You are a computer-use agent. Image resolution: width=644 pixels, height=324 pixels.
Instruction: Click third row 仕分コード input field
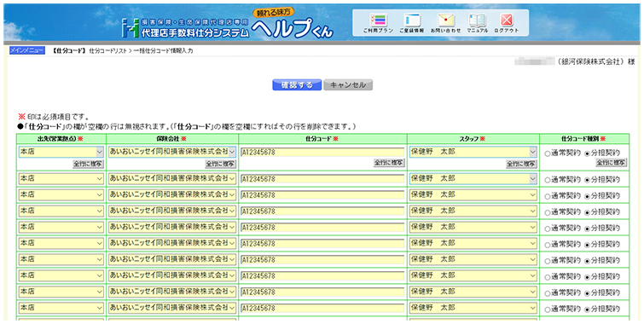tap(322, 195)
